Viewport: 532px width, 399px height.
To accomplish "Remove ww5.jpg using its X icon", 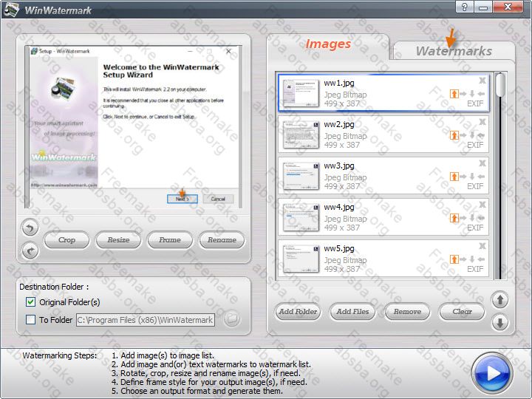I will (x=482, y=246).
